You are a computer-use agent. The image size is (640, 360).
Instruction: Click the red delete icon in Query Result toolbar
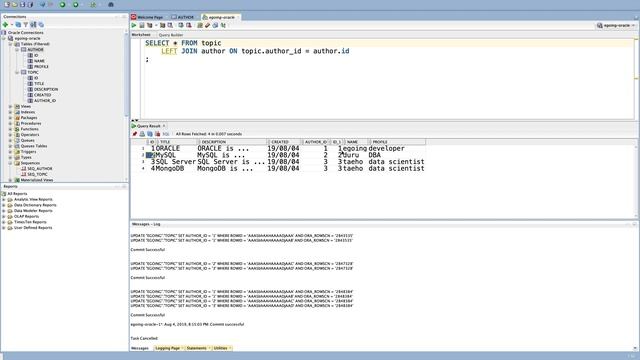[x=157, y=134]
